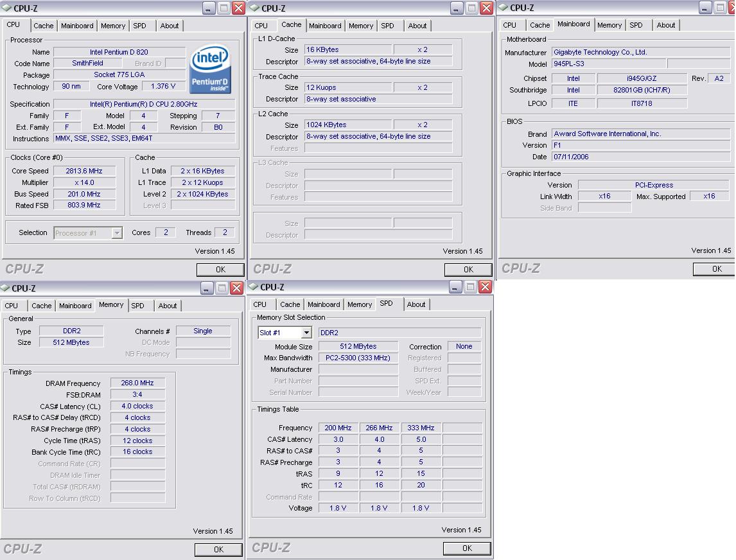
Task: Click the L2 Cache size value 1024 KBytes
Action: [348, 125]
